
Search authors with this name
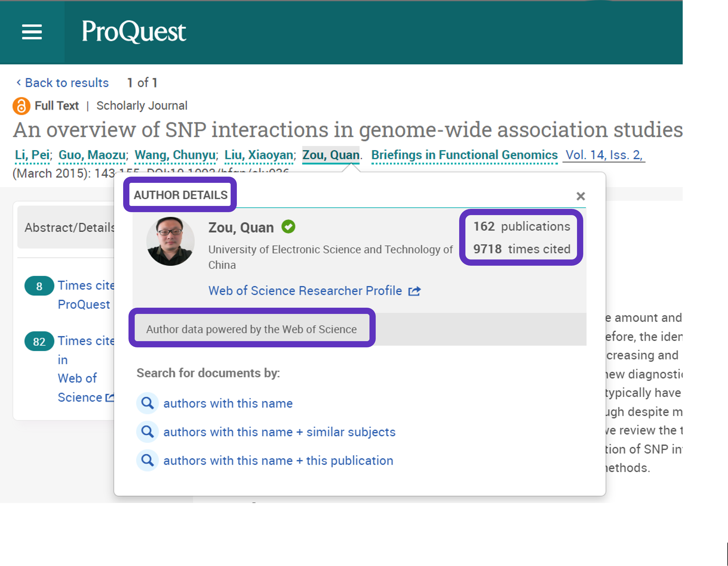[x=228, y=404]
